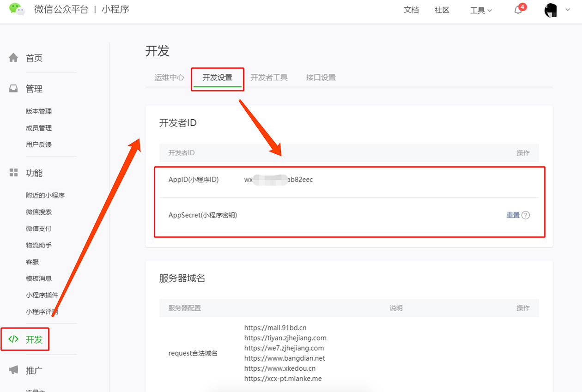Open 成员管理 in sidebar
Image resolution: width=582 pixels, height=392 pixels.
pyautogui.click(x=39, y=128)
